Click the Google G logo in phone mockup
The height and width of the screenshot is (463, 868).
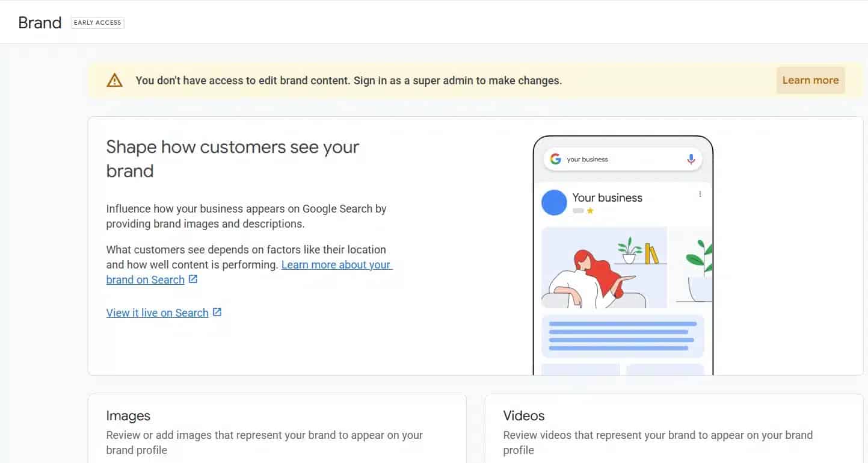click(x=555, y=159)
